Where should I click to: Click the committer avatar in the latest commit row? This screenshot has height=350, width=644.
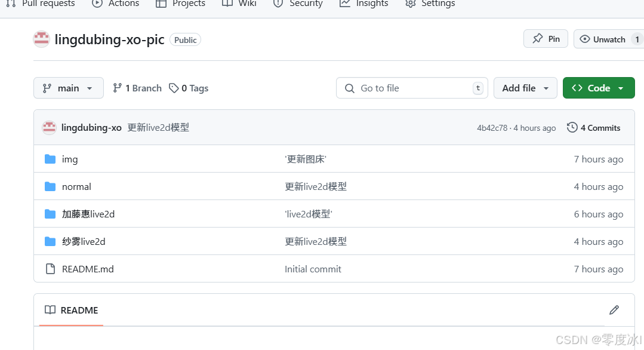49,128
